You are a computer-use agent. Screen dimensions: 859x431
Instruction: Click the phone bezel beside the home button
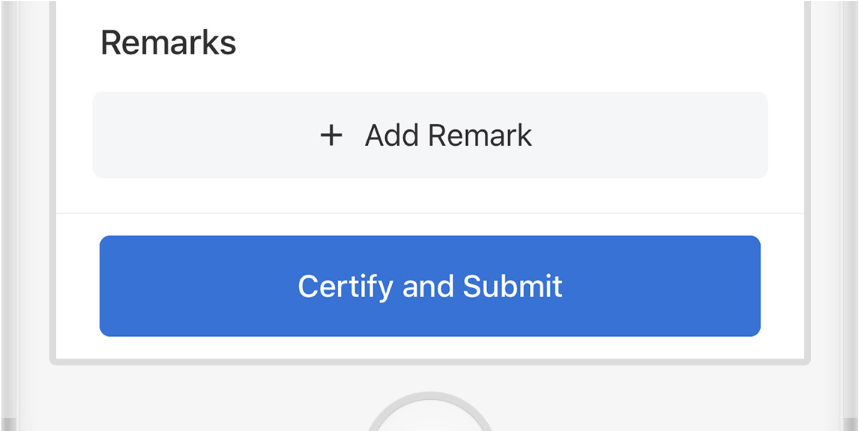250,400
